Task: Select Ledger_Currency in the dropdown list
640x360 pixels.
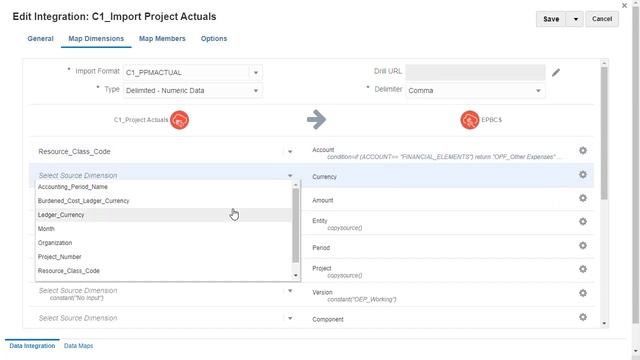Action: click(163, 215)
